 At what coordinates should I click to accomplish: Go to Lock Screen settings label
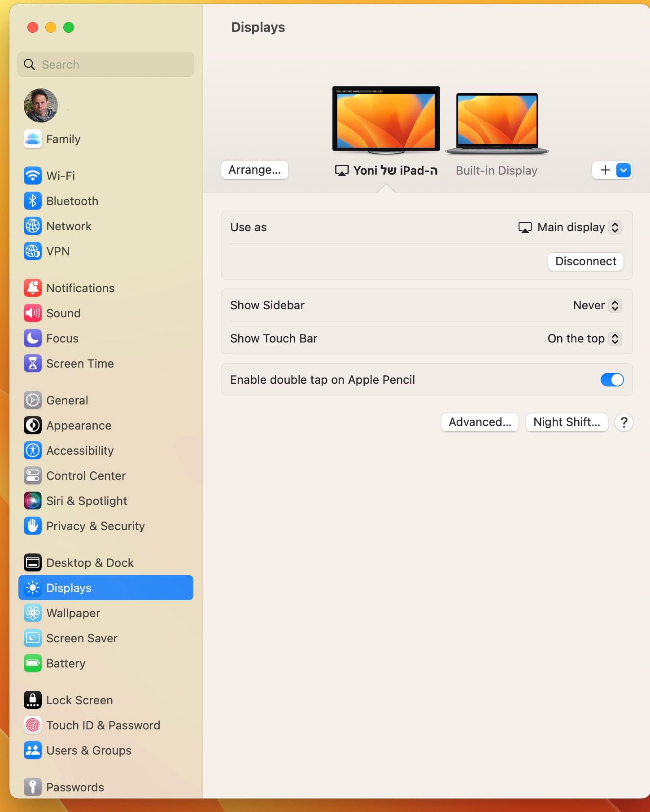point(79,700)
